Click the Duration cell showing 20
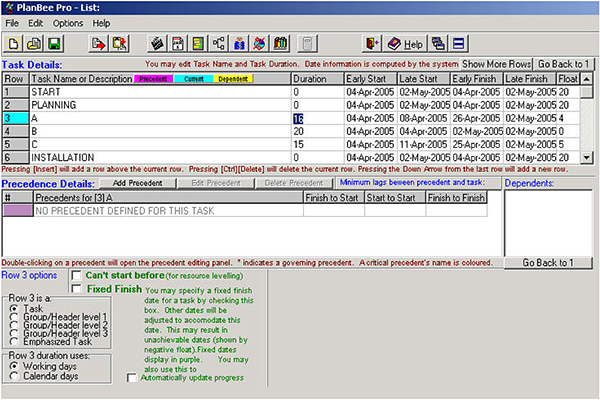Image resolution: width=600 pixels, height=400 pixels. coord(318,131)
